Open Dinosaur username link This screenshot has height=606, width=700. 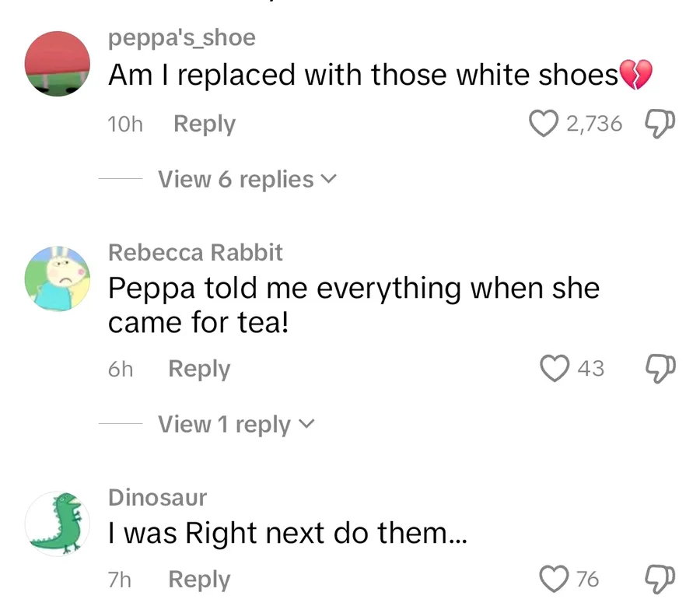(x=157, y=498)
